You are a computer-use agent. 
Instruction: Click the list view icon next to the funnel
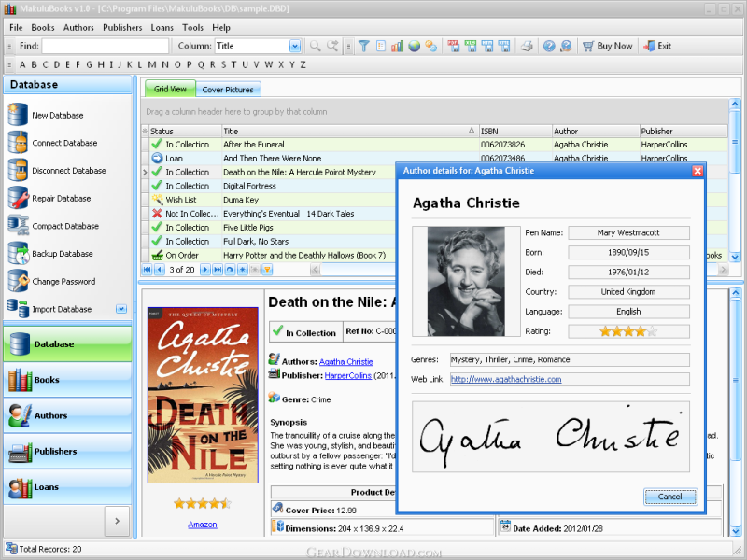pos(381,46)
